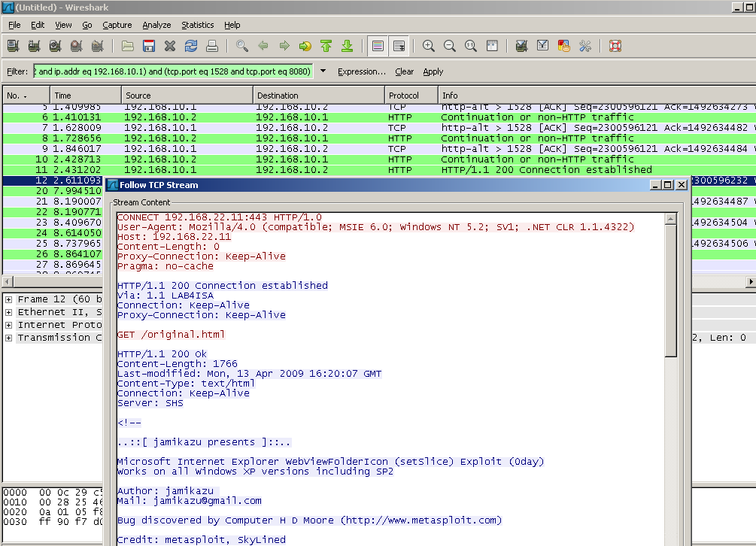
Task: Restart the running capture
Action: [98, 47]
